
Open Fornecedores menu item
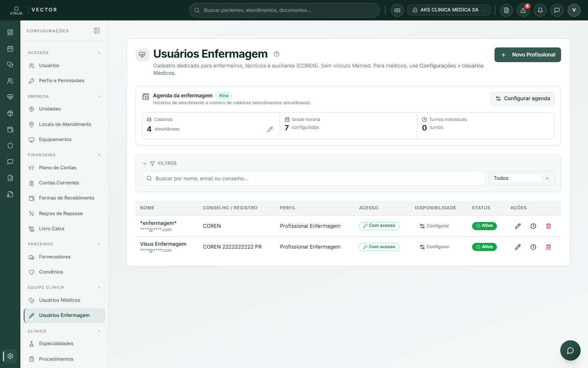[x=65, y=257]
